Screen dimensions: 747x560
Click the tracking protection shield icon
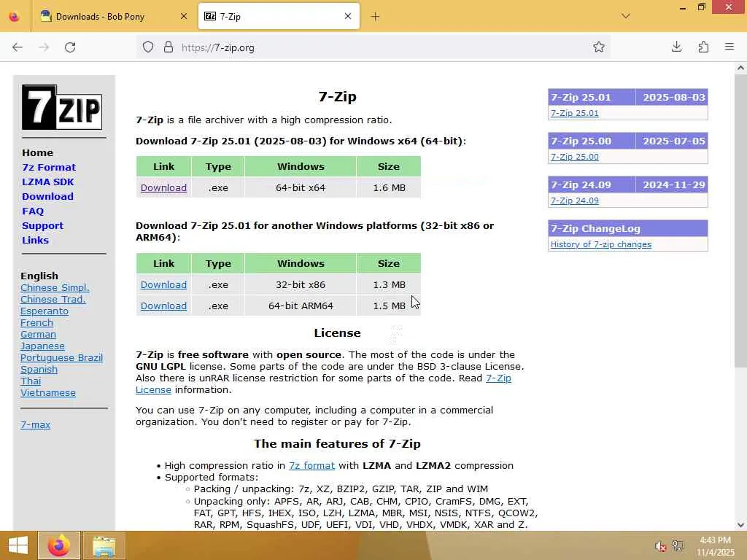pos(148,47)
